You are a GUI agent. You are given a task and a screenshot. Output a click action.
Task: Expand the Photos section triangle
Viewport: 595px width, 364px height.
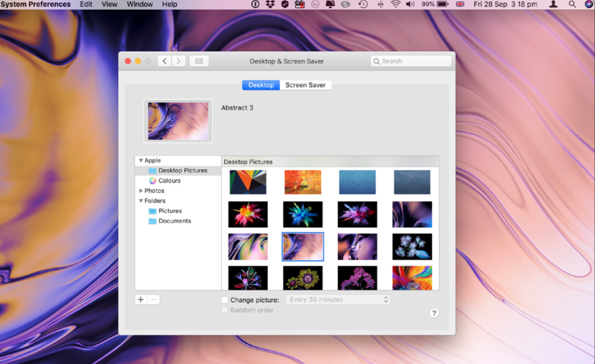[141, 191]
